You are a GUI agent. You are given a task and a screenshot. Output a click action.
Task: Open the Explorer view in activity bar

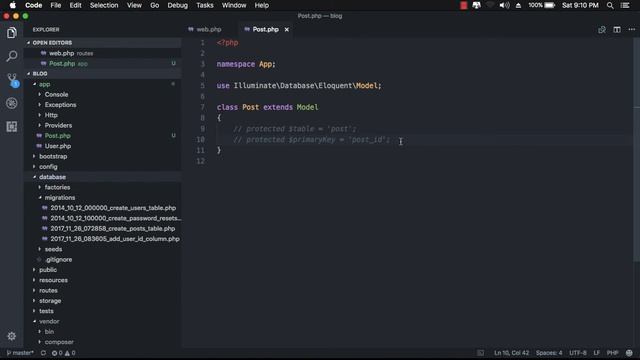click(11, 33)
